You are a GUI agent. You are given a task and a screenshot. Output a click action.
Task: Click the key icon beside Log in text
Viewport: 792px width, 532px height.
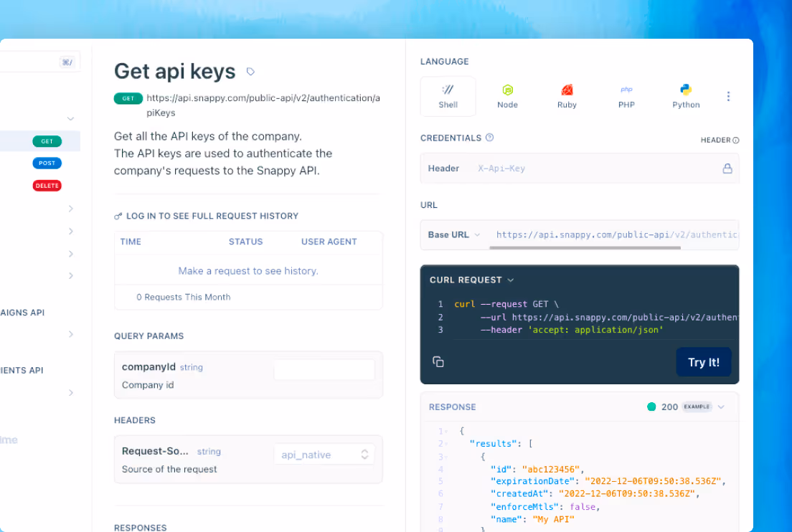[118, 216]
